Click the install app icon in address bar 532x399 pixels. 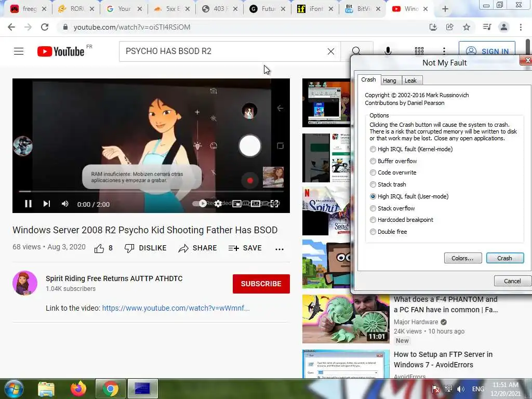click(x=433, y=27)
